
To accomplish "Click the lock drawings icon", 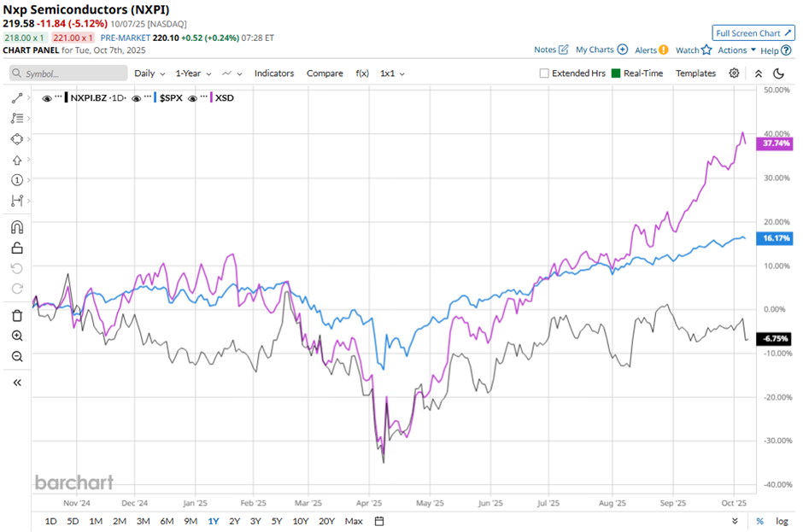I will (x=16, y=248).
